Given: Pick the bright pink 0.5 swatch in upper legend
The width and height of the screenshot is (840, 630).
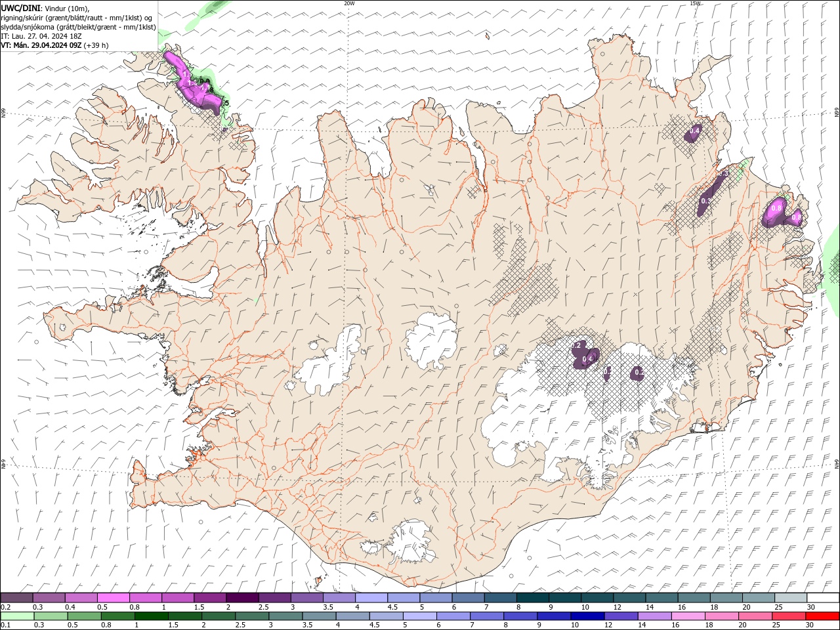Looking at the screenshot, I should (114, 598).
